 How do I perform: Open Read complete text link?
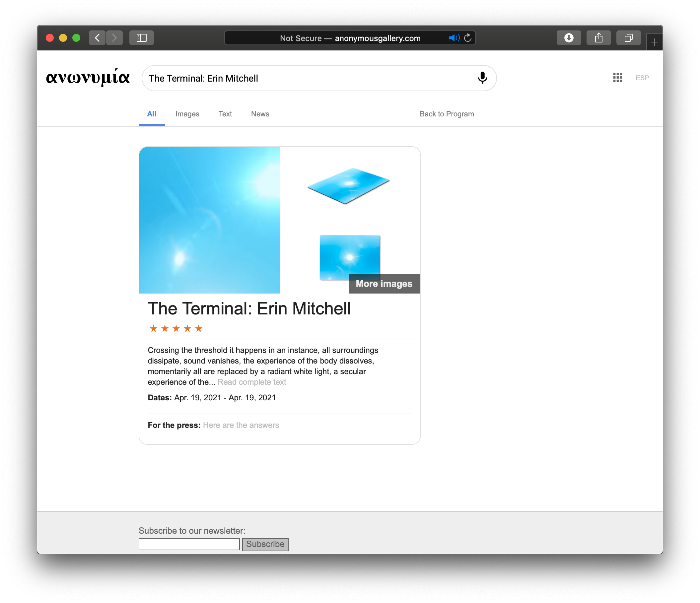pyautogui.click(x=252, y=382)
